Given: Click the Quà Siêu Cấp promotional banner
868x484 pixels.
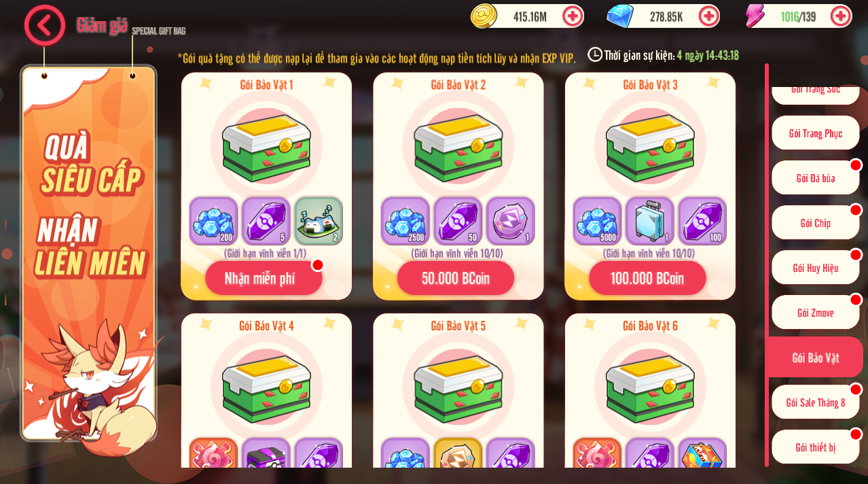Looking at the screenshot, I should pyautogui.click(x=89, y=254).
